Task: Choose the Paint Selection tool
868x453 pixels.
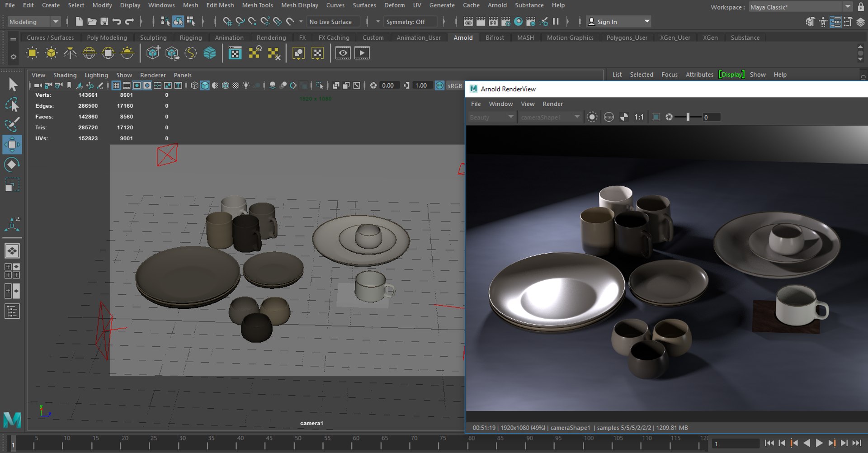Action: tap(12, 124)
